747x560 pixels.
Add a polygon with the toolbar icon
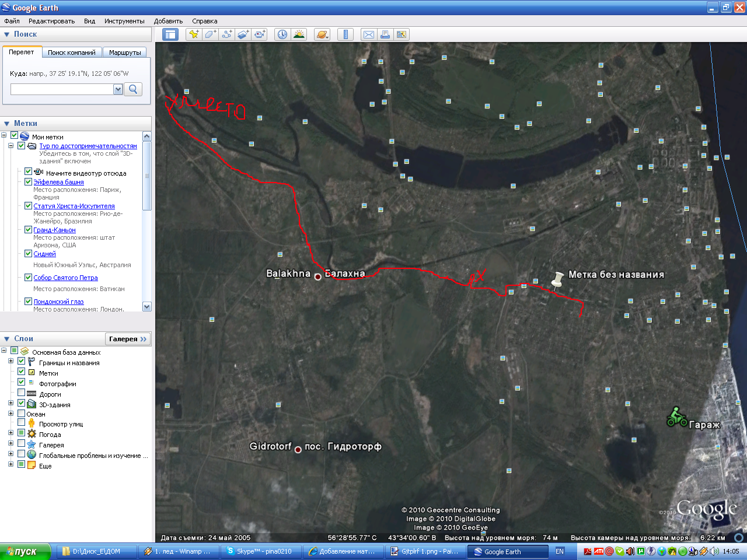tap(210, 34)
